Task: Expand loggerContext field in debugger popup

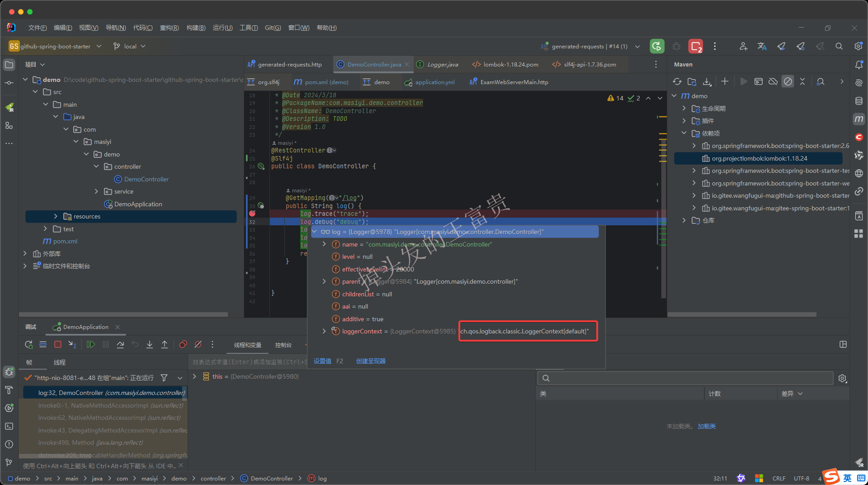Action: [x=324, y=331]
